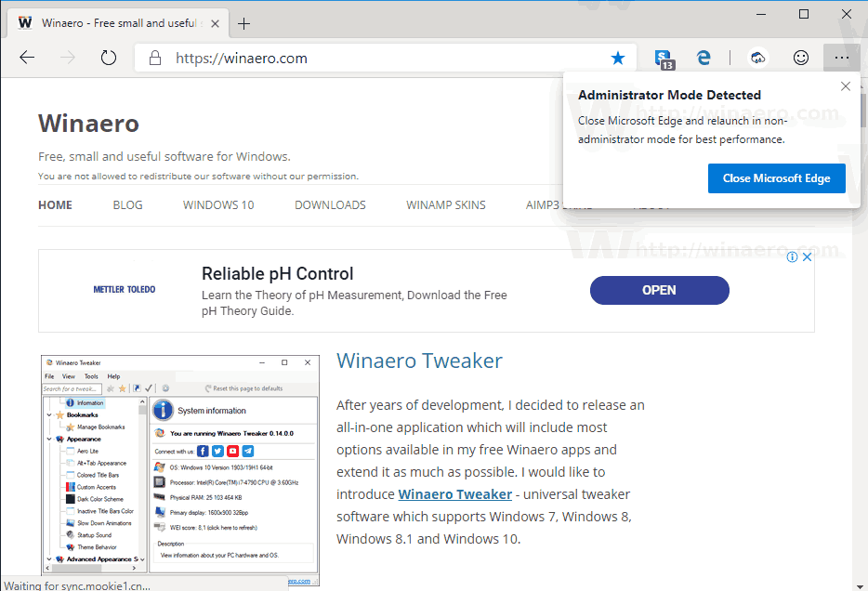Click the Winaero Tweaker screenshot thumbnail
The height and width of the screenshot is (591, 868).
point(180,470)
